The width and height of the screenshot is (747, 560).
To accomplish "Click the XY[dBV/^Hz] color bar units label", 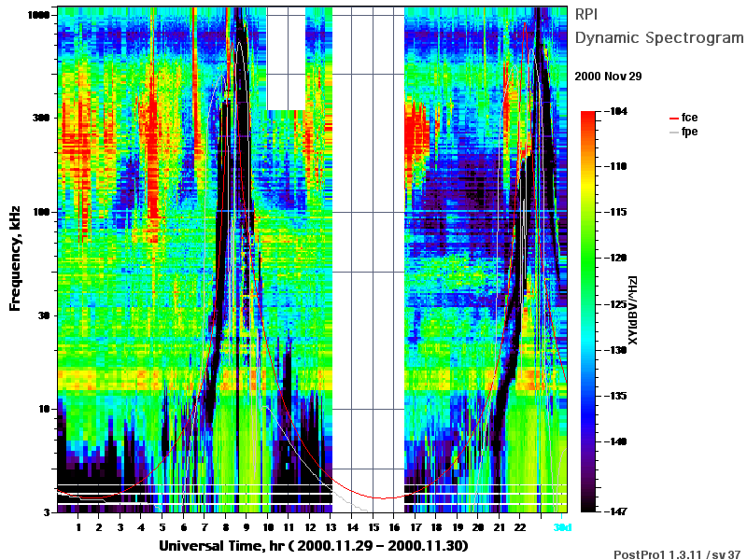I will click(633, 310).
